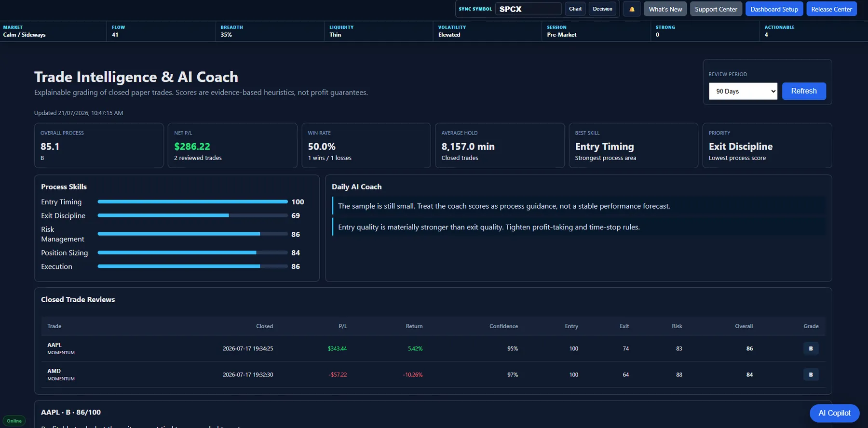
Task: Click the Confidence column header
Action: pos(503,326)
